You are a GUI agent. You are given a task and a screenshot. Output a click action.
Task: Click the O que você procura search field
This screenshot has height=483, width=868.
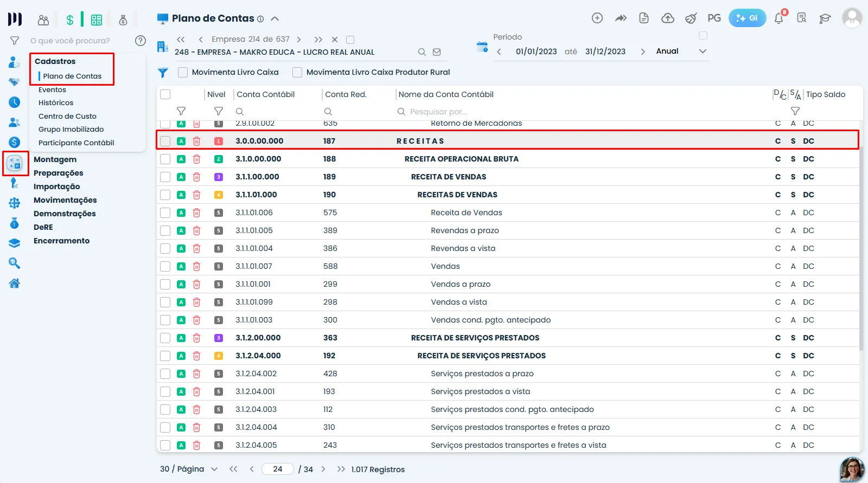click(x=70, y=41)
